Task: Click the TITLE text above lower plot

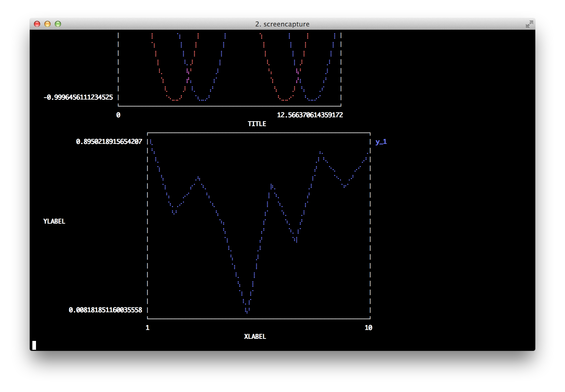Action: (257, 124)
